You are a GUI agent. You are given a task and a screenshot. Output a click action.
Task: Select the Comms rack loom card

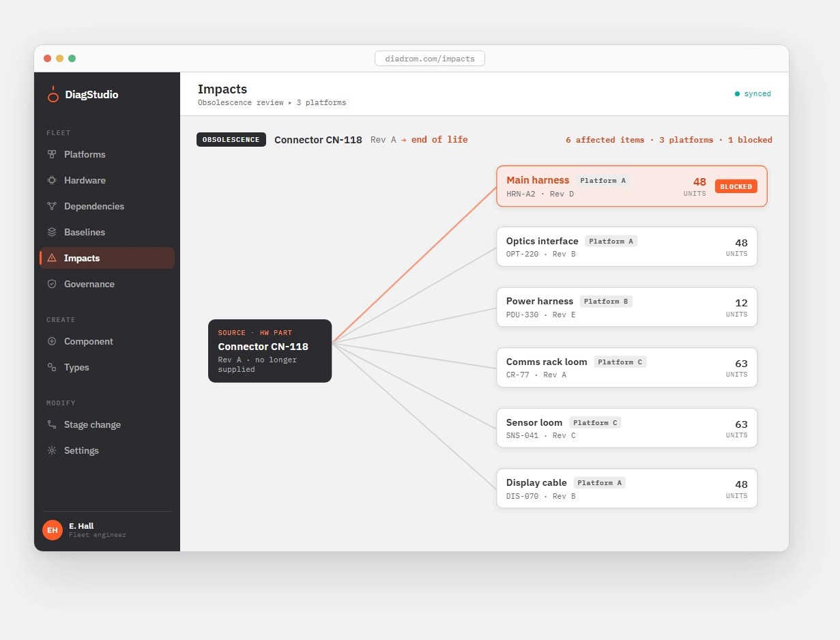tap(627, 368)
